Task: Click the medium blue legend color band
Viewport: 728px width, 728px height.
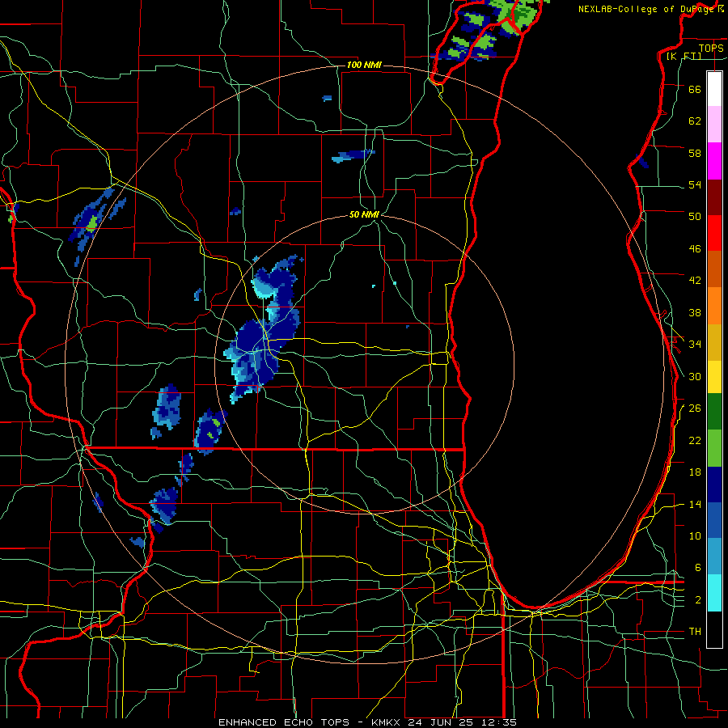Action: click(714, 520)
